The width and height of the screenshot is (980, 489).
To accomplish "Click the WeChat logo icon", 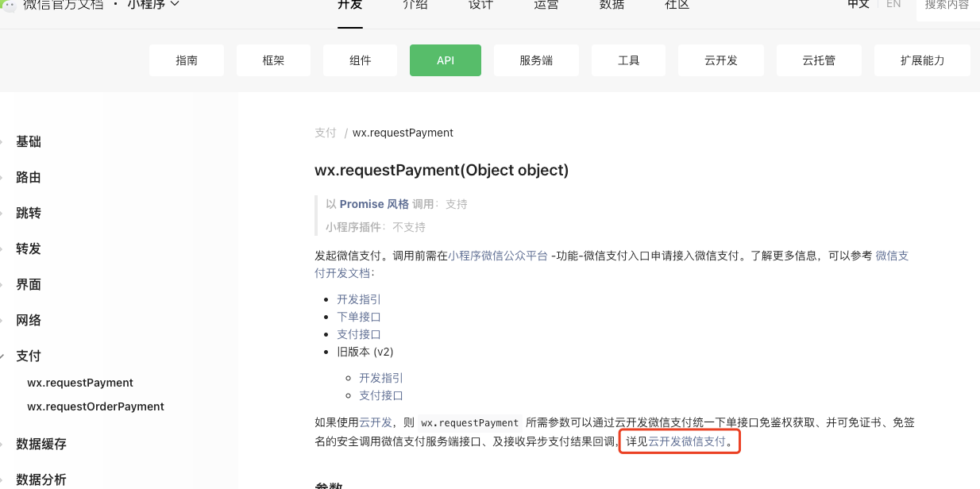I will 9,5.
